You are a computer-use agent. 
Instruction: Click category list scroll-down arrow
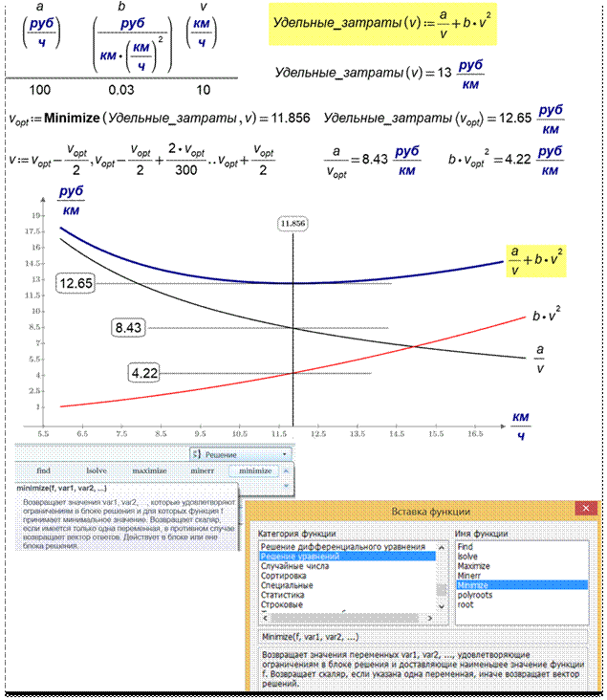[x=442, y=606]
